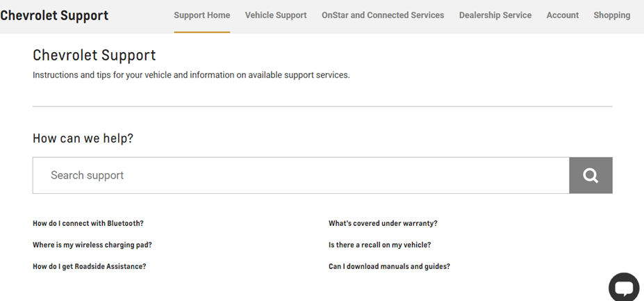Viewport: 644px width, 301px height.
Task: Click the large Chevrolet Support page heading
Action: (x=94, y=55)
